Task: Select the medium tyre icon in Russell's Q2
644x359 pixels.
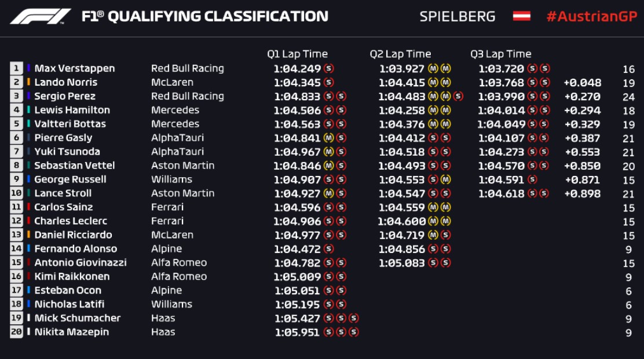Action: point(445,179)
